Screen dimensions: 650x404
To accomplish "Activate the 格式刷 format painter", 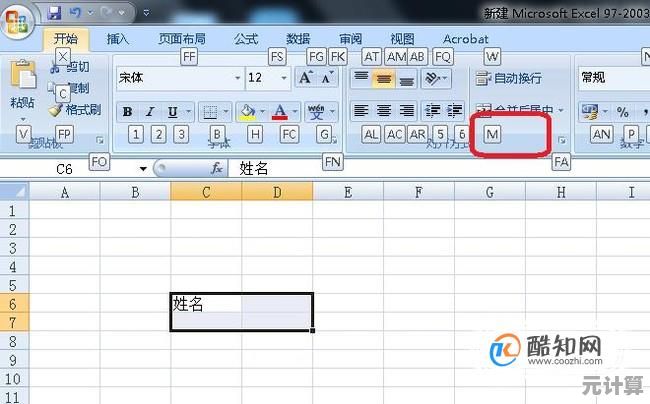I will (75, 110).
